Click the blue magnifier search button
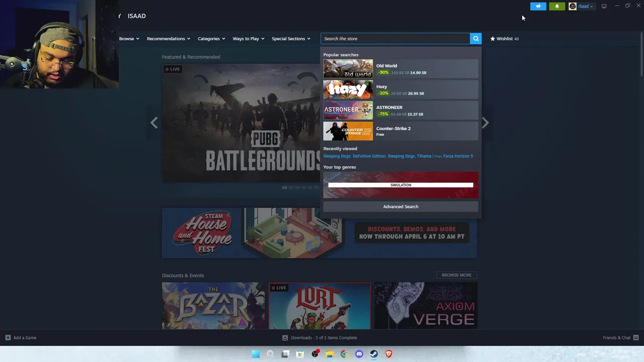Viewport: 644px width, 362px height. tap(475, 39)
